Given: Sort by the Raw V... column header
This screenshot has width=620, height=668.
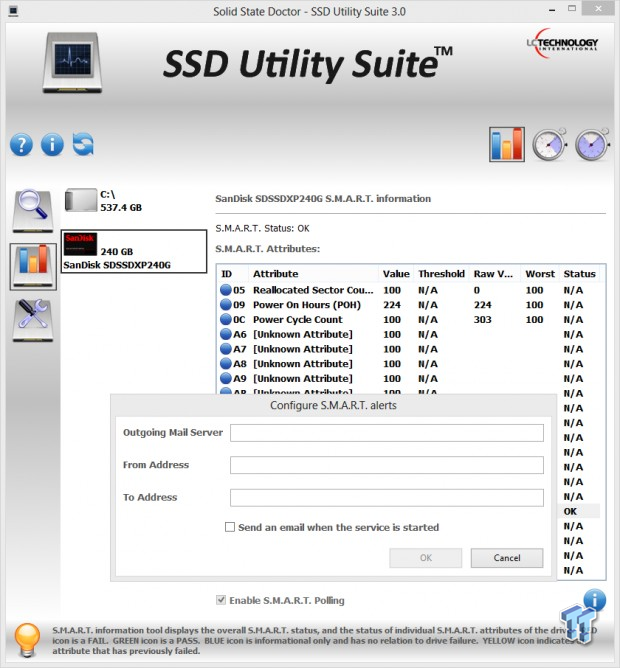Looking at the screenshot, I should [495, 274].
